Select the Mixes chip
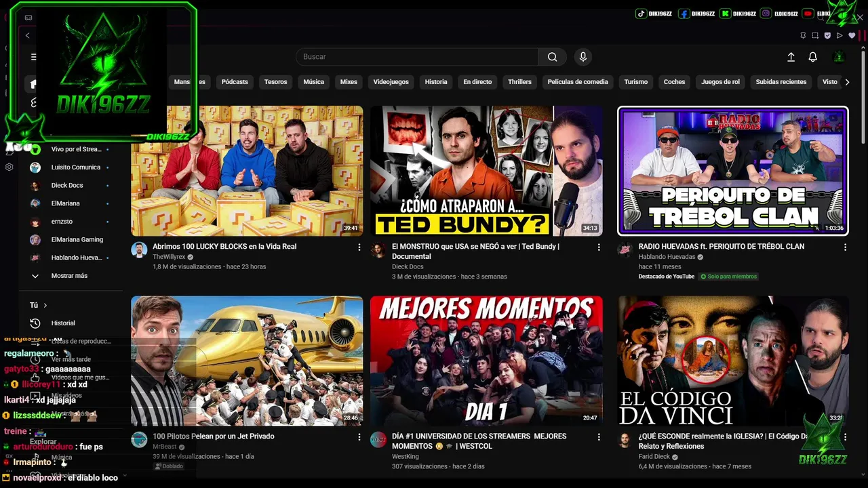 (349, 82)
